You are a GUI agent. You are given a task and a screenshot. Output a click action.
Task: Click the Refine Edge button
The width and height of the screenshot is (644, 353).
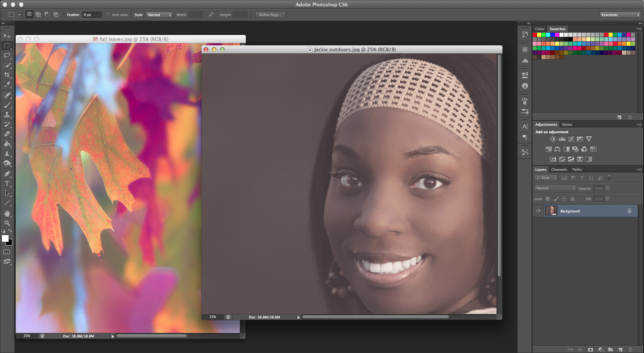click(x=270, y=15)
